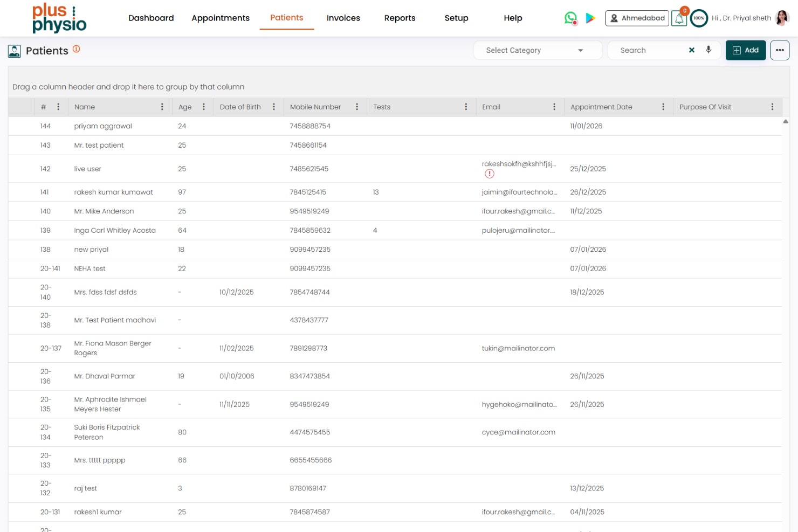The height and width of the screenshot is (532, 798).
Task: Open the Name column options menu
Action: tap(163, 107)
